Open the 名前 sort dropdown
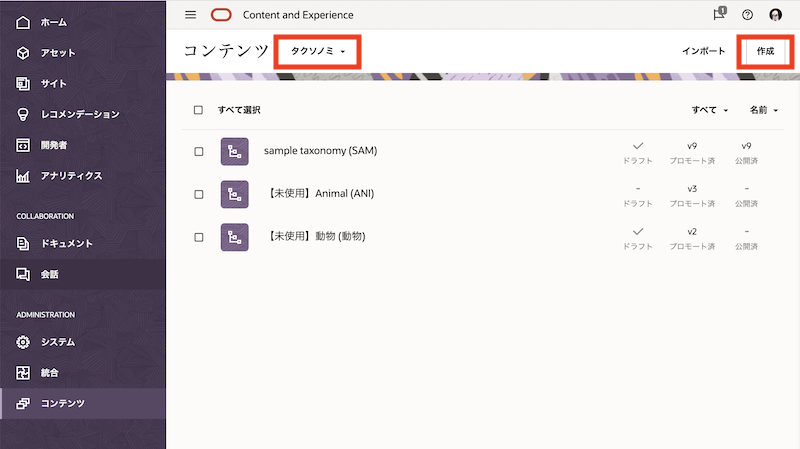The width and height of the screenshot is (800, 449). [764, 110]
